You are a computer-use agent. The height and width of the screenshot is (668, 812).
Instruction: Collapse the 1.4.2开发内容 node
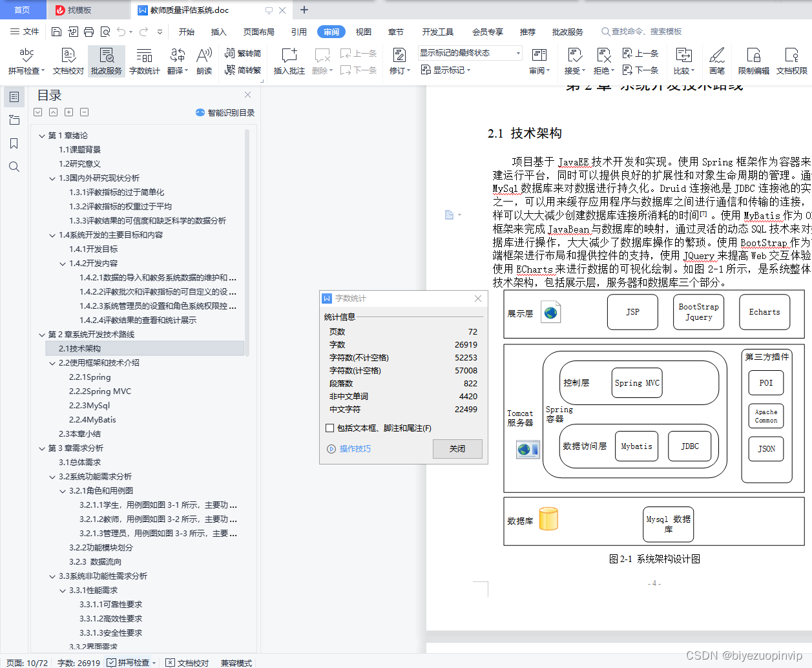point(63,264)
